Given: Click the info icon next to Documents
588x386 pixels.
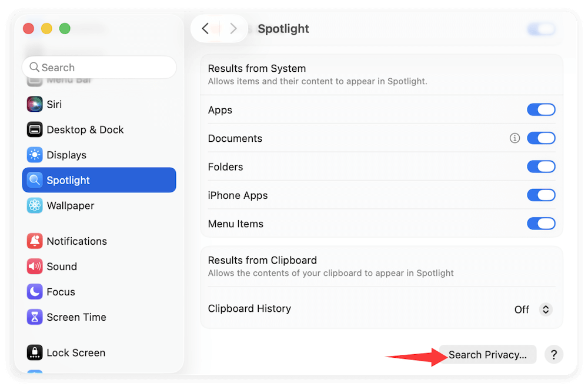Looking at the screenshot, I should (514, 138).
